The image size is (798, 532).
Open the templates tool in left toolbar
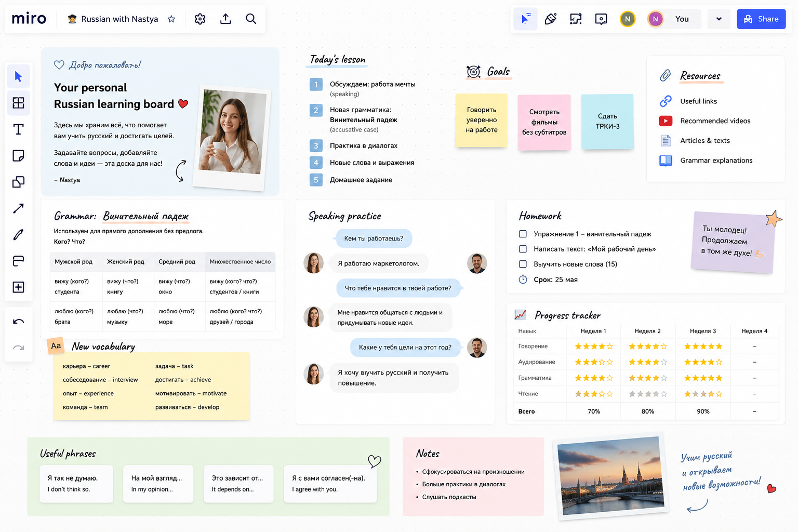pyautogui.click(x=18, y=103)
